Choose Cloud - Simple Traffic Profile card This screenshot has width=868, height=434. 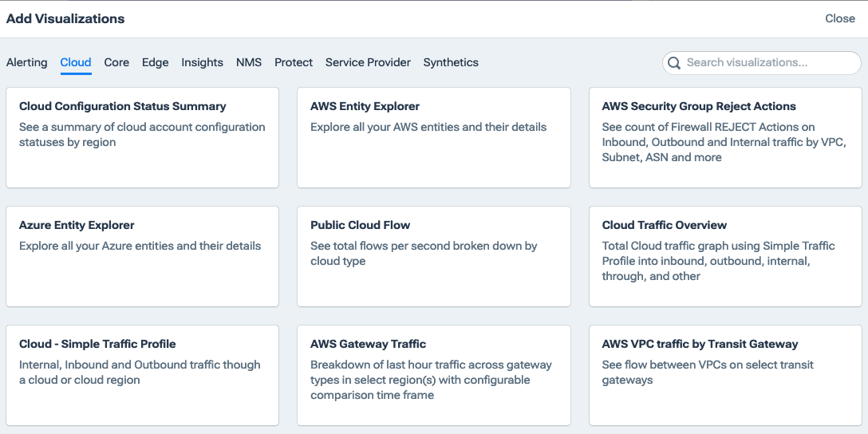[142, 375]
